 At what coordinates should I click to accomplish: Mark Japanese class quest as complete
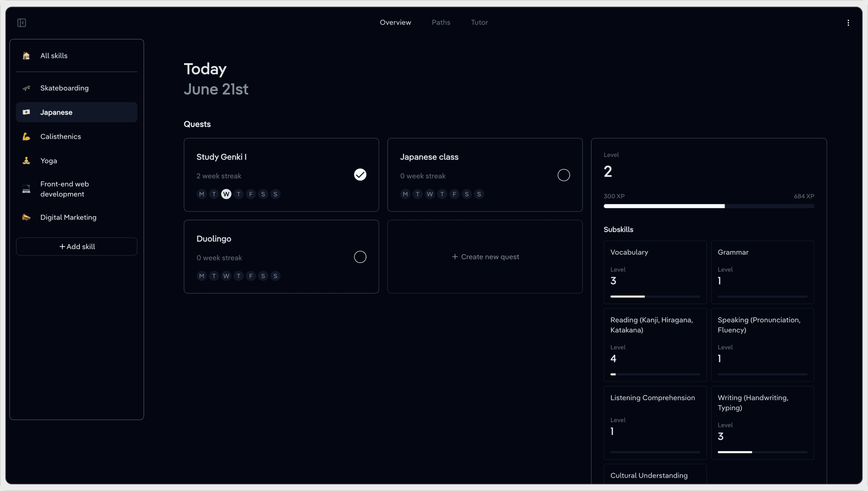[564, 175]
